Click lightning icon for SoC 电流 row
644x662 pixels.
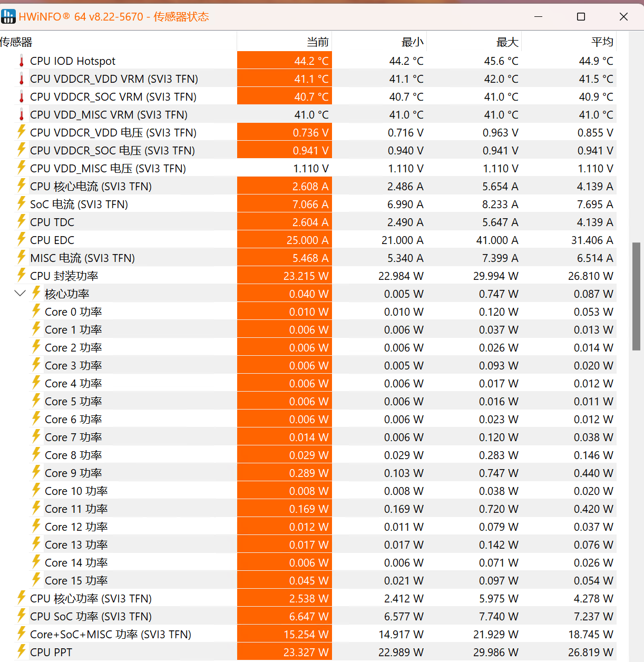coord(22,204)
